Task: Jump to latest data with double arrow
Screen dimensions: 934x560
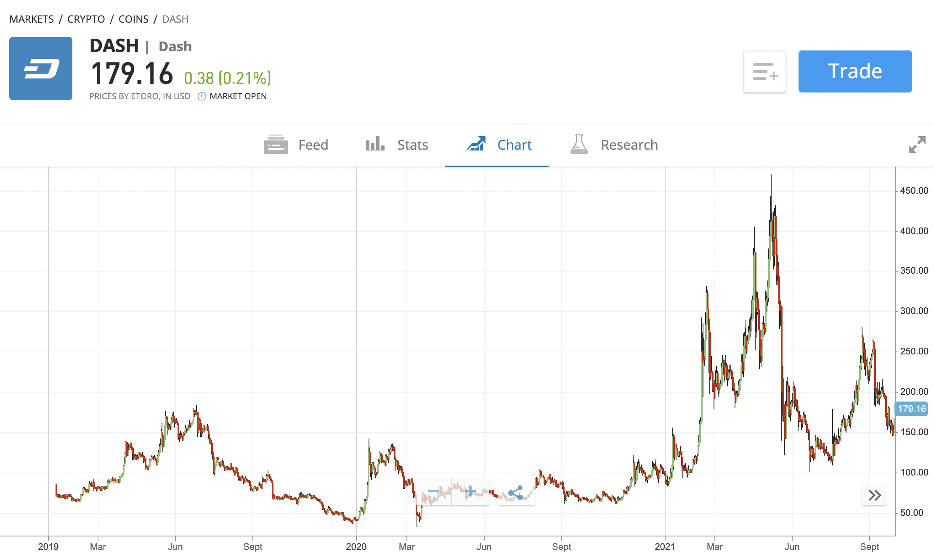Action: tap(874, 495)
